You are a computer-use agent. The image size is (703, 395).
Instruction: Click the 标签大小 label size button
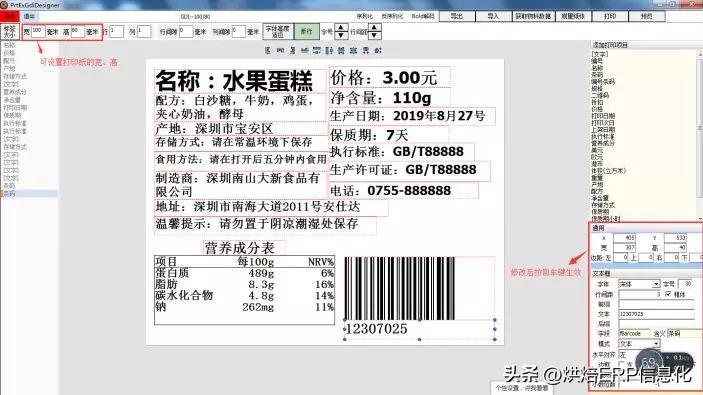coord(9,31)
